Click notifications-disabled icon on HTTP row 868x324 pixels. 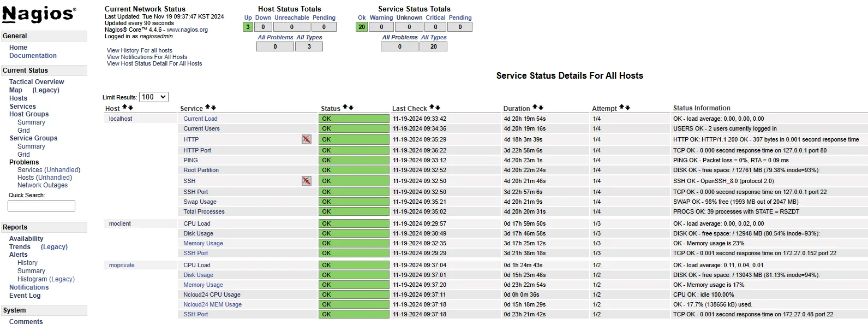[307, 139]
